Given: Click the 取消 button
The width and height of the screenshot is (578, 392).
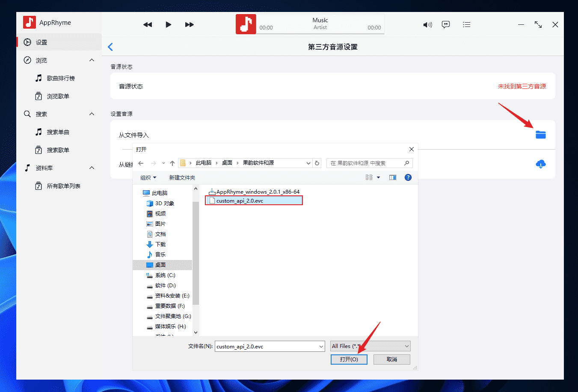Looking at the screenshot, I should click(392, 360).
